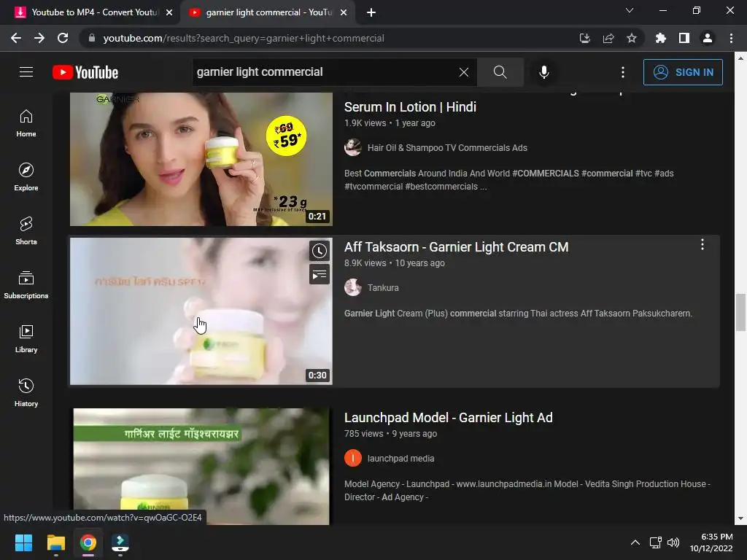Image resolution: width=747 pixels, height=560 pixels.
Task: Open the YouTube hamburger guide menu
Action: 26,72
